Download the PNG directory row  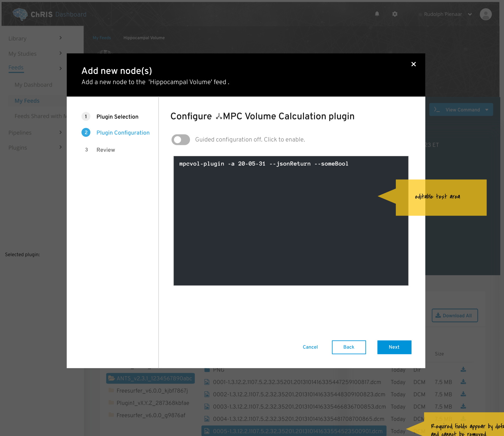point(463,369)
